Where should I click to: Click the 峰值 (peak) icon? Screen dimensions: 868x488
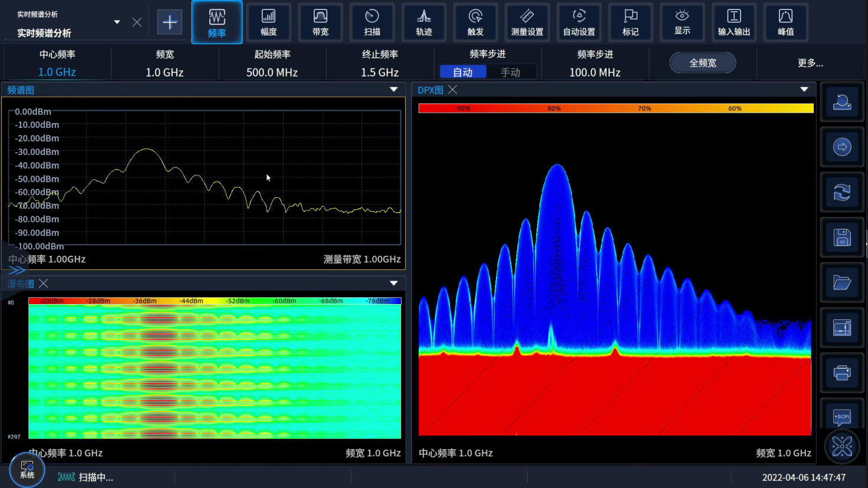(x=785, y=22)
